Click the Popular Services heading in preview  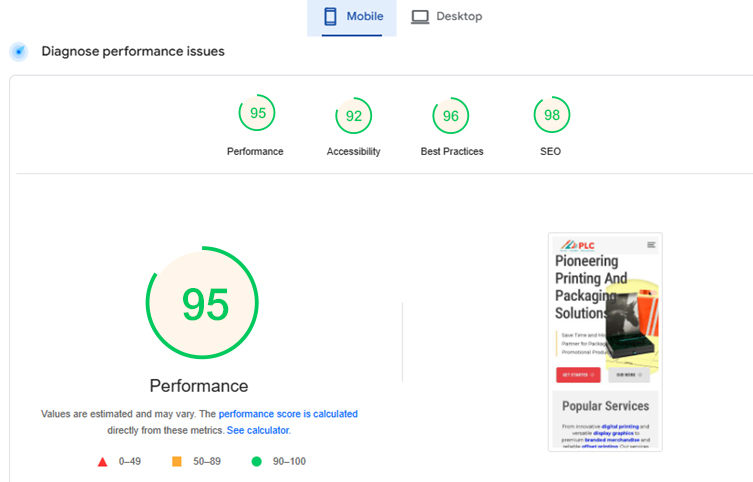coord(605,406)
